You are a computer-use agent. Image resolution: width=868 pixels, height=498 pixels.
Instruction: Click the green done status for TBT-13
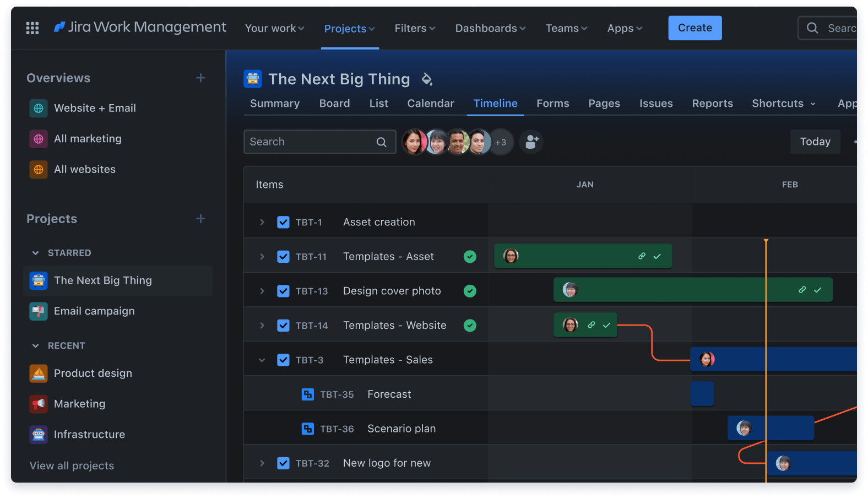470,291
